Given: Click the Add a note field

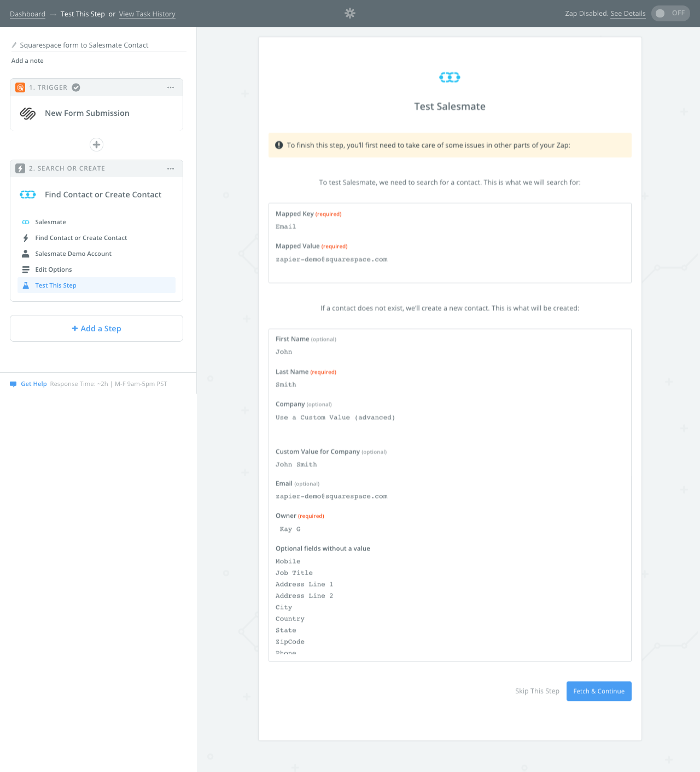Looking at the screenshot, I should [x=27, y=61].
